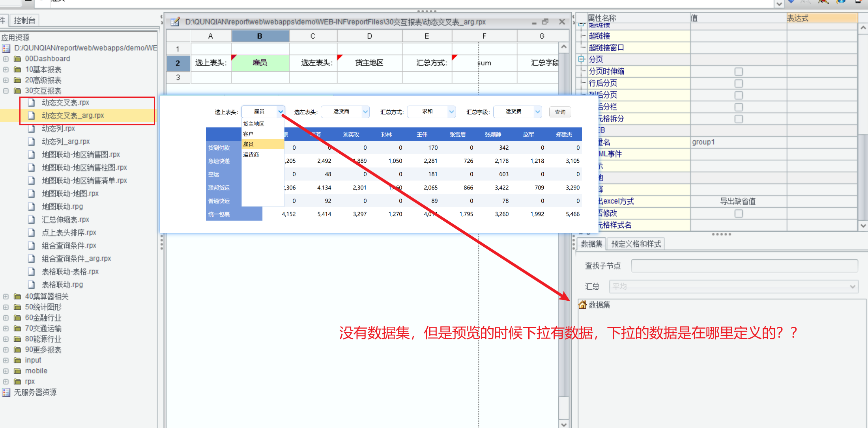868x428 pixels.
Task: Click file icon of 汇总伸缩表.rpx
Action: pyautogui.click(x=32, y=220)
